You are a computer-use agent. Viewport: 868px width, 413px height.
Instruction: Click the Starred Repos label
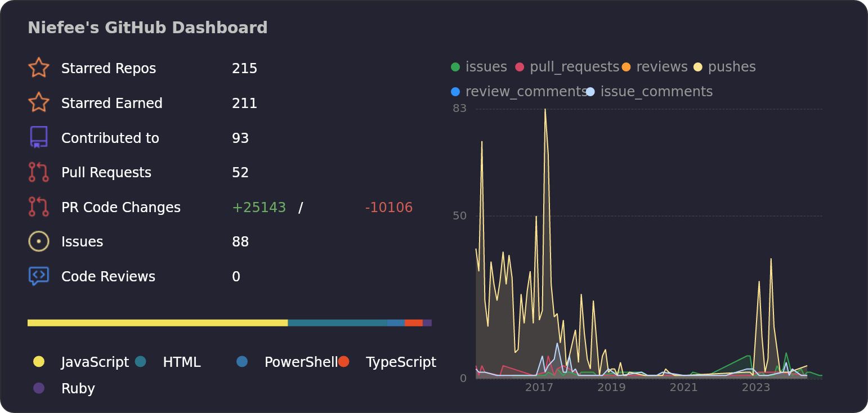point(109,69)
